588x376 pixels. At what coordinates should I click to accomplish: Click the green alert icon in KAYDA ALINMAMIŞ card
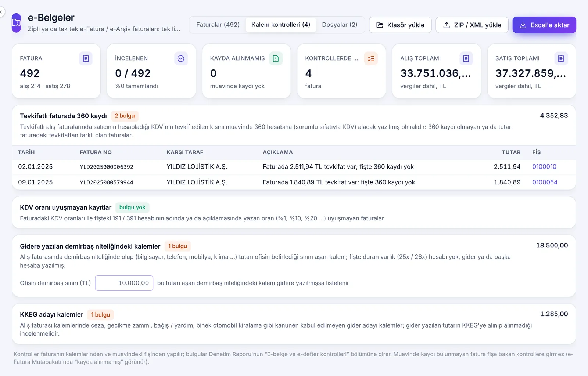(x=276, y=58)
